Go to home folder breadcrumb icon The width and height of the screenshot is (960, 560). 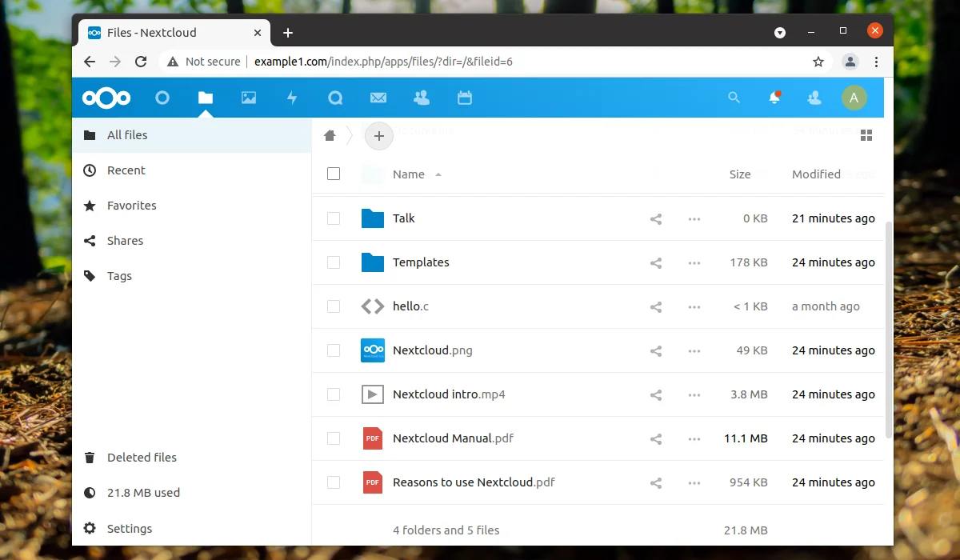click(x=330, y=135)
